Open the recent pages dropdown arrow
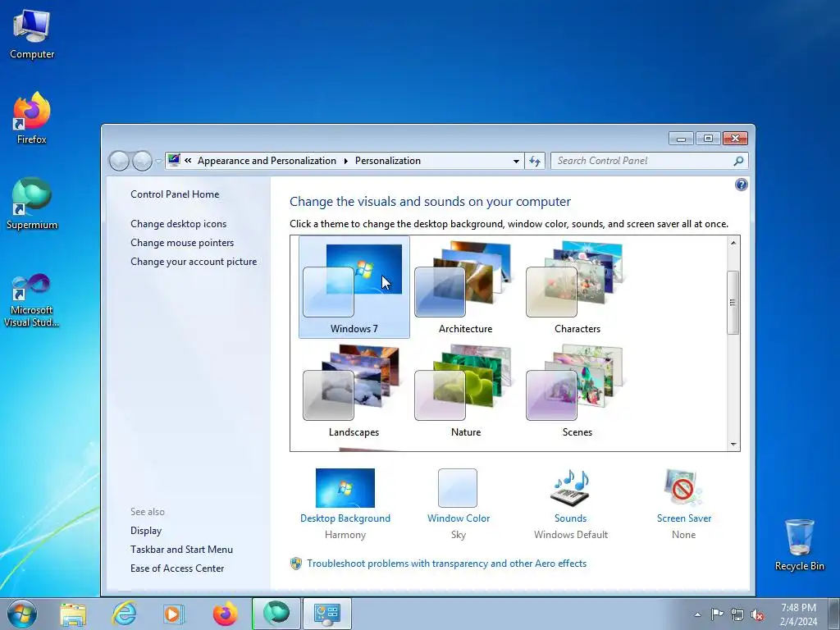840x630 pixels. tap(158, 161)
